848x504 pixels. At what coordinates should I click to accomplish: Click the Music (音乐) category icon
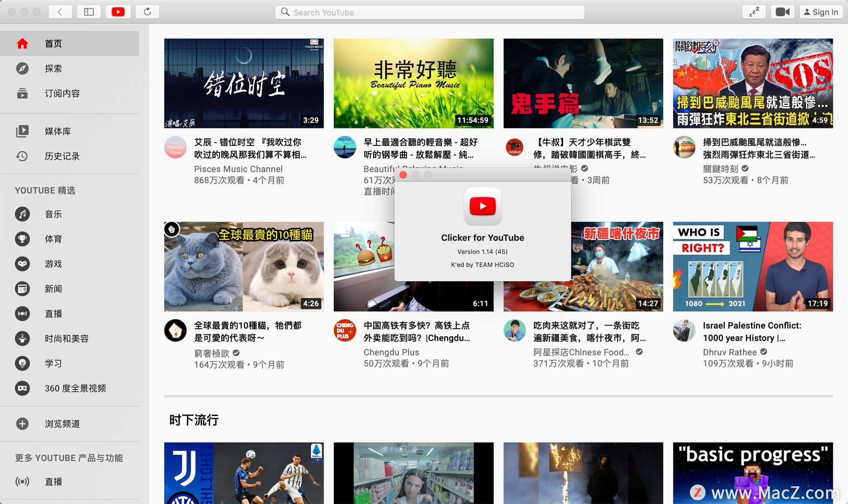(22, 215)
